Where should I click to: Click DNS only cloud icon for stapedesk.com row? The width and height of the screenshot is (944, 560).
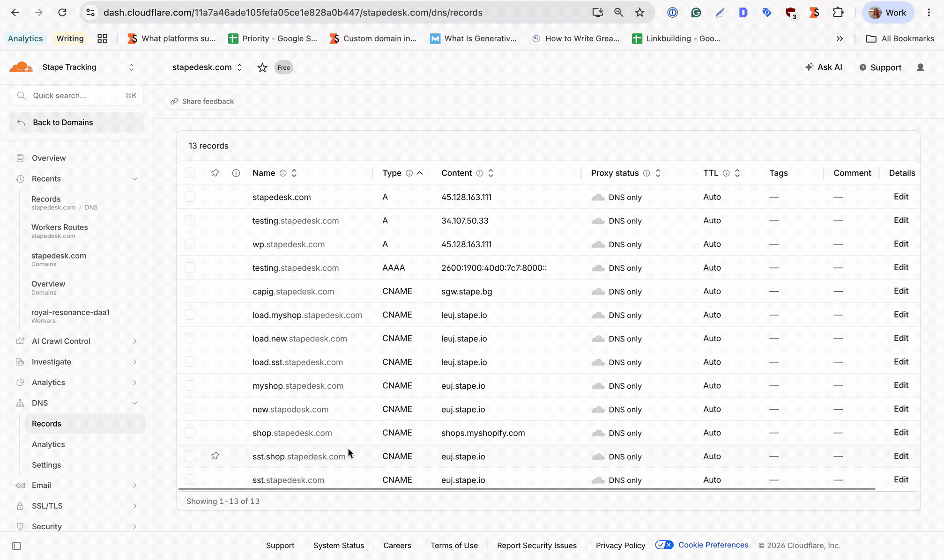pyautogui.click(x=598, y=197)
